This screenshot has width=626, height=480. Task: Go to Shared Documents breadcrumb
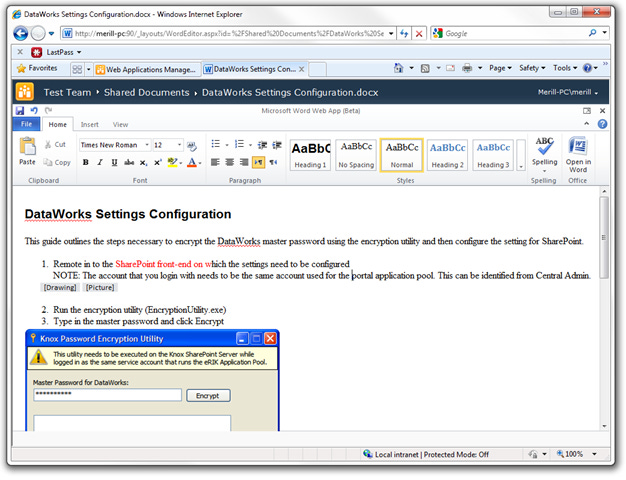click(x=147, y=93)
